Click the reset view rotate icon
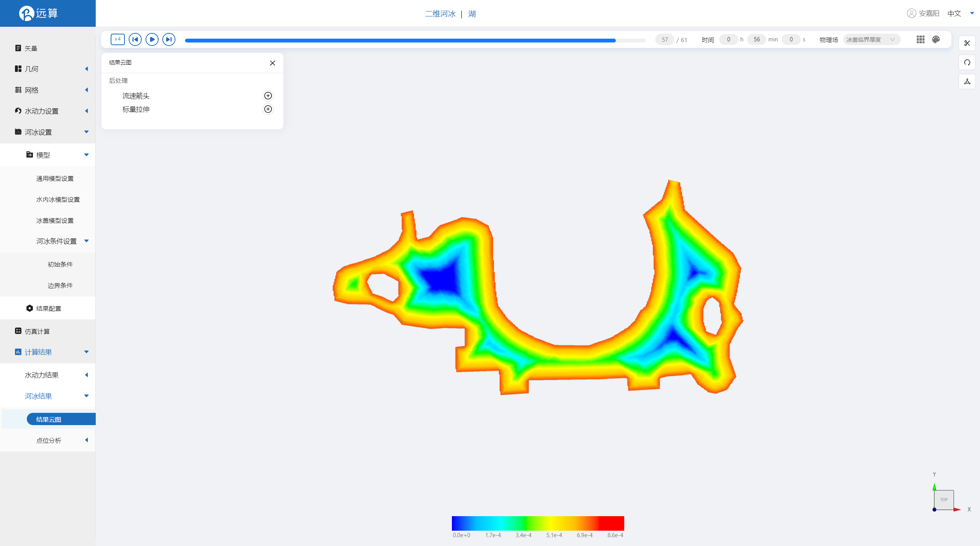Screen dimensions: 980x546 coord(967,62)
